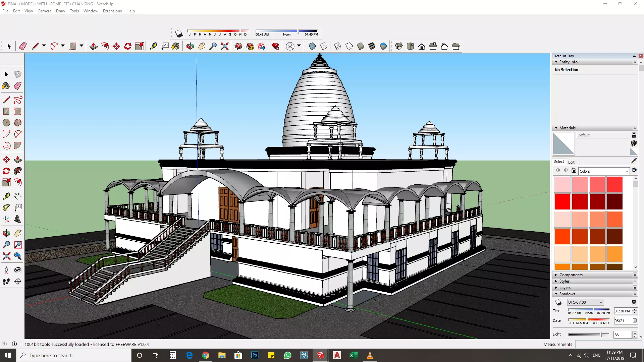Toggle the secondary selection pane in Materials
The image size is (644, 362).
634,135
